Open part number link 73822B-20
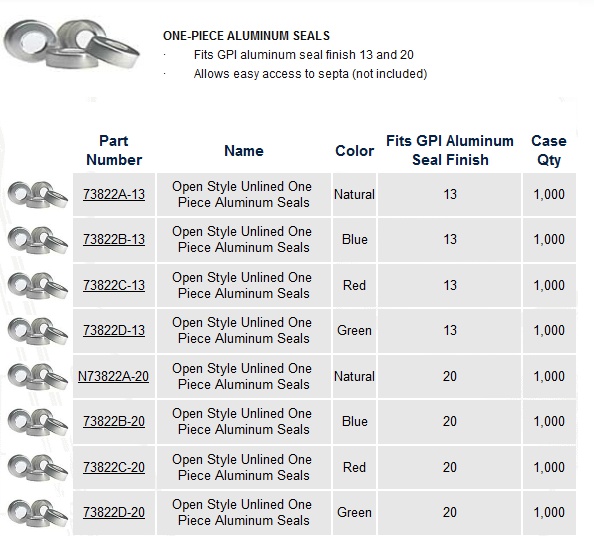Screen dimensions: 594x547 pos(114,421)
